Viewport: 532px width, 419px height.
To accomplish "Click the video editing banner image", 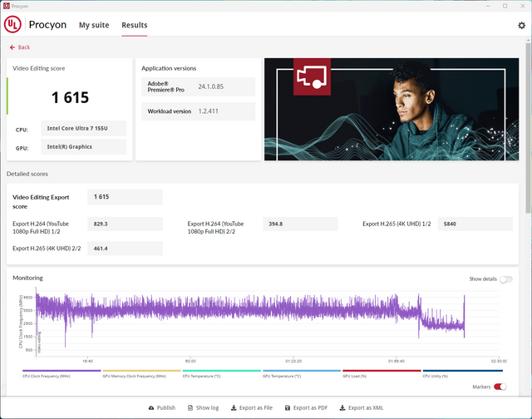I will click(x=392, y=109).
